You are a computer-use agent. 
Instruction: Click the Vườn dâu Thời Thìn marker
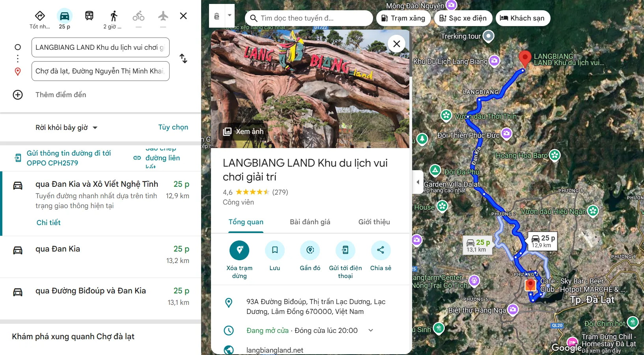446,115
